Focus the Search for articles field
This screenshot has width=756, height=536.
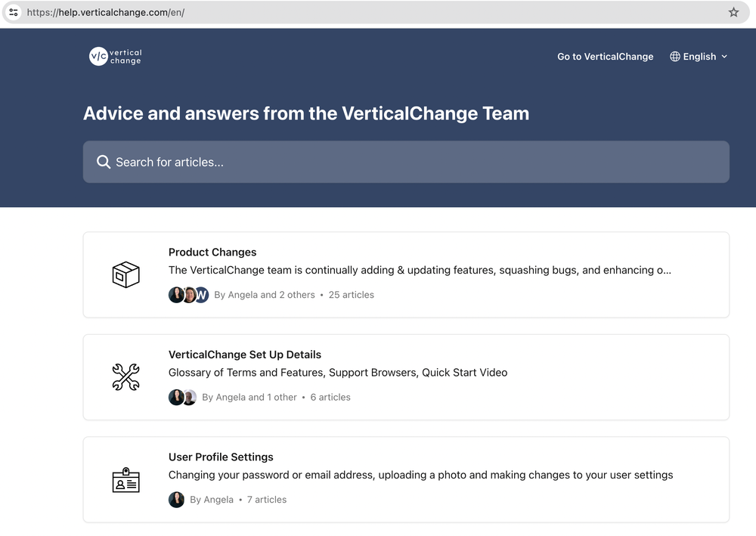click(x=406, y=162)
